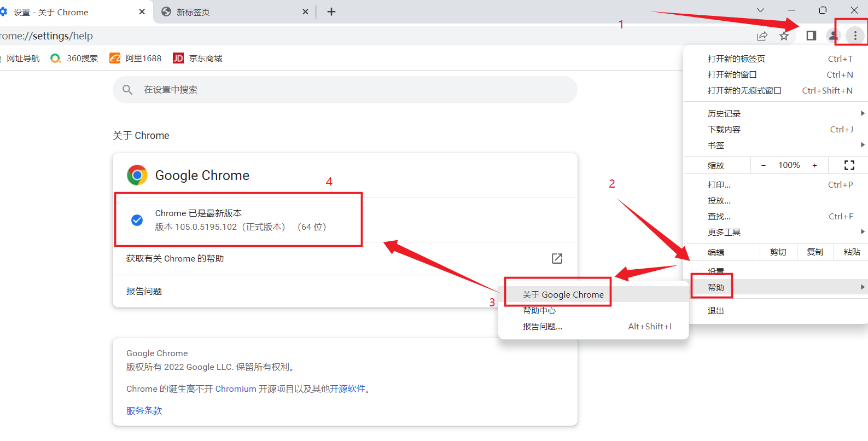Open the 阿里1688 bookmark

pyautogui.click(x=136, y=58)
